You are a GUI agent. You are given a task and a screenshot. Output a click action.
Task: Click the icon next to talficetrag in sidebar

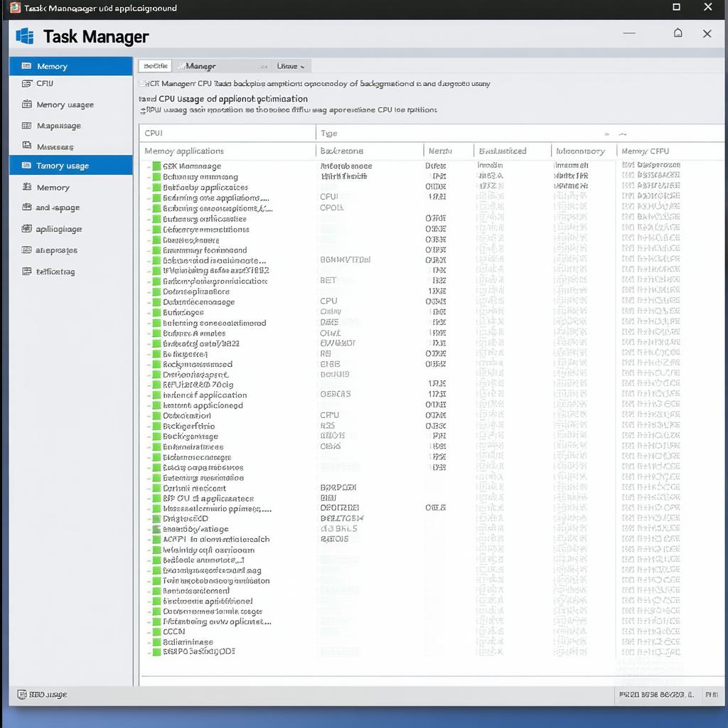point(27,271)
